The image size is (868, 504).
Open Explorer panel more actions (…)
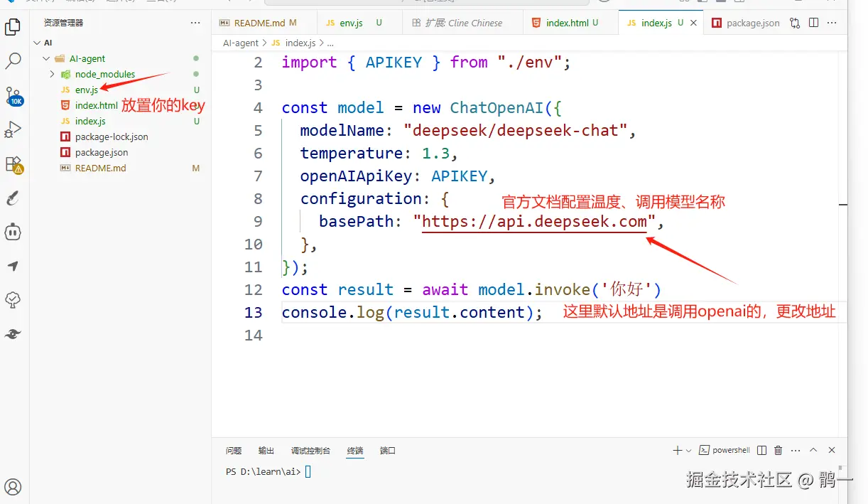click(195, 23)
